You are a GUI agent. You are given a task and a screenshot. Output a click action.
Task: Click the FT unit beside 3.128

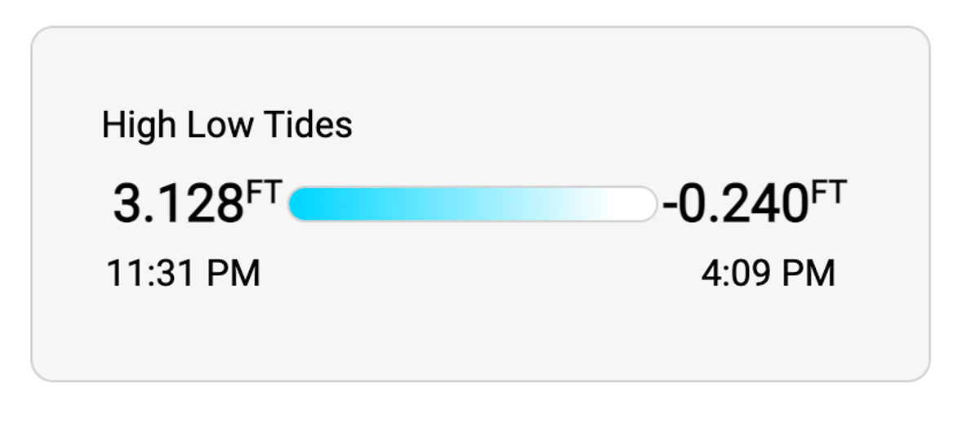pos(263,194)
